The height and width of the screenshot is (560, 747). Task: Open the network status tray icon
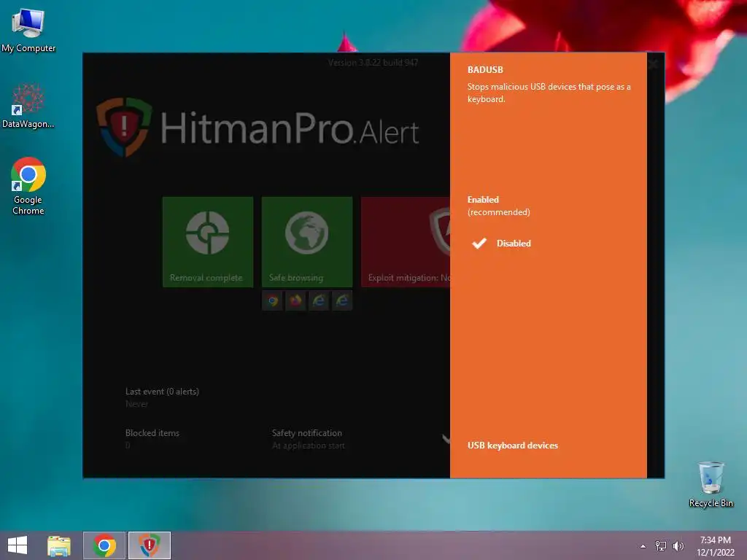click(x=661, y=546)
